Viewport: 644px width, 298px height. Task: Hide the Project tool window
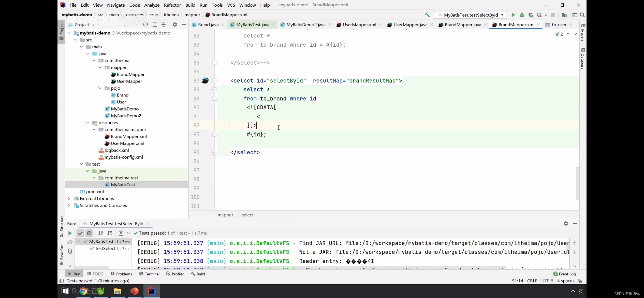(184, 24)
